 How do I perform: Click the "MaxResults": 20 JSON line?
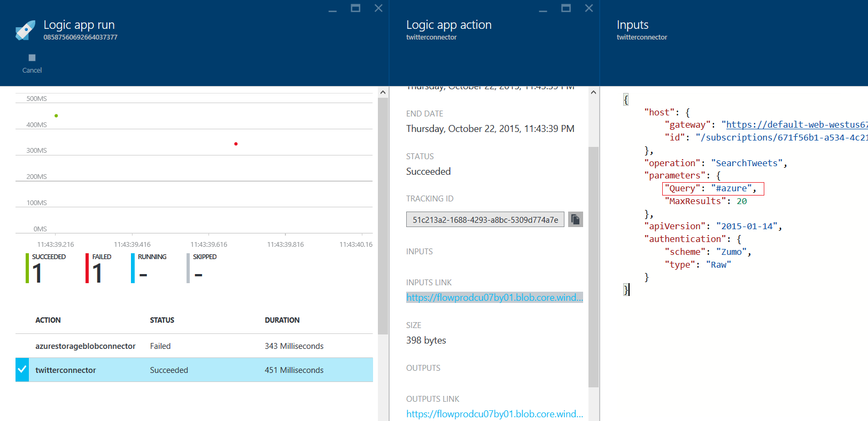706,201
